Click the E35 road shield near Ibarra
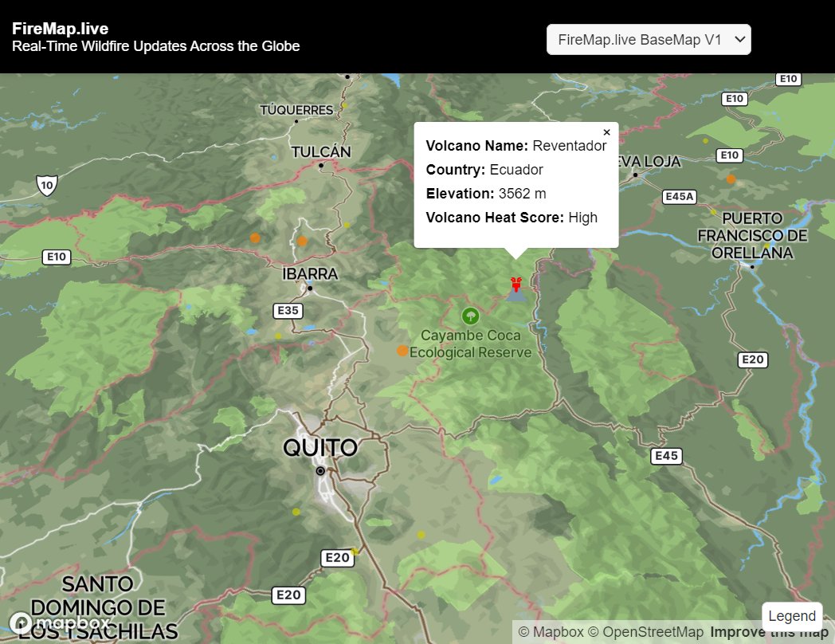 [288, 311]
